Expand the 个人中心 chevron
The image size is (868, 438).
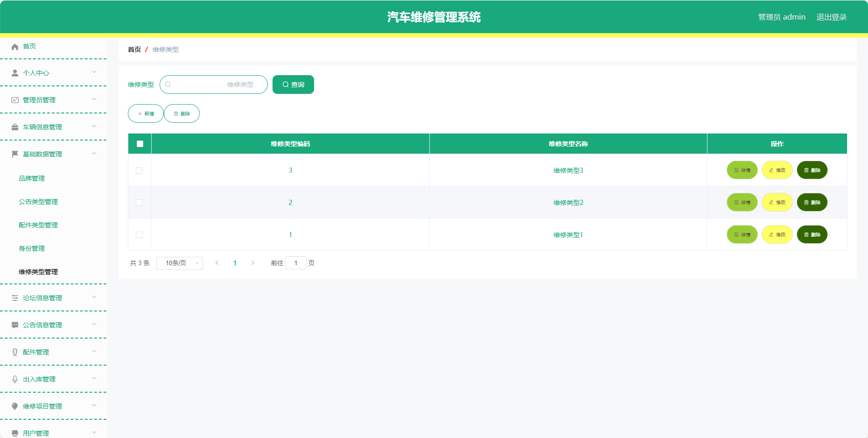click(x=94, y=72)
